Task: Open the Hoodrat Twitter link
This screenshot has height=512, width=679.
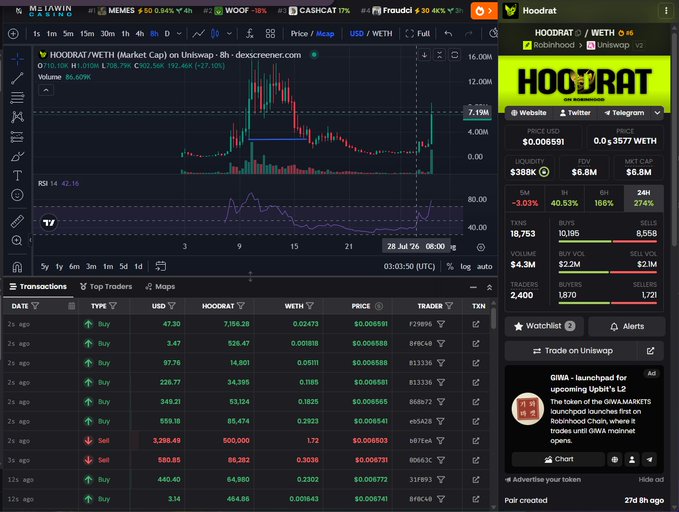Action: (x=575, y=113)
